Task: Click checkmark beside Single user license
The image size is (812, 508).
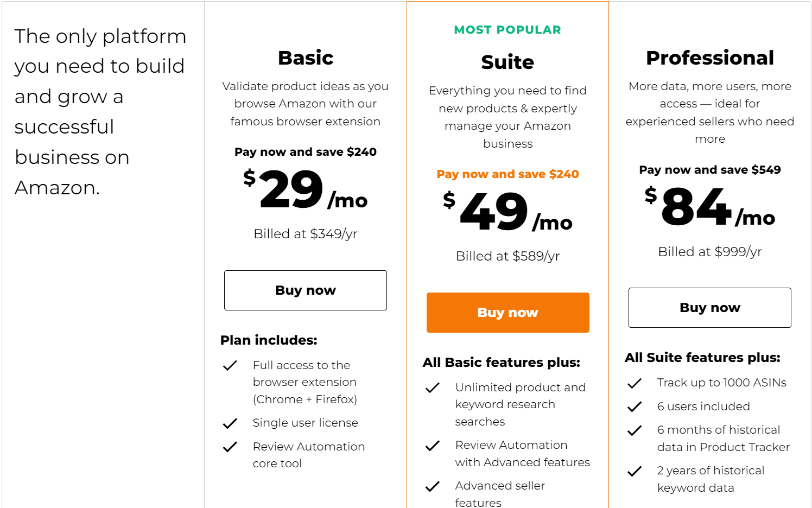Action: (230, 423)
